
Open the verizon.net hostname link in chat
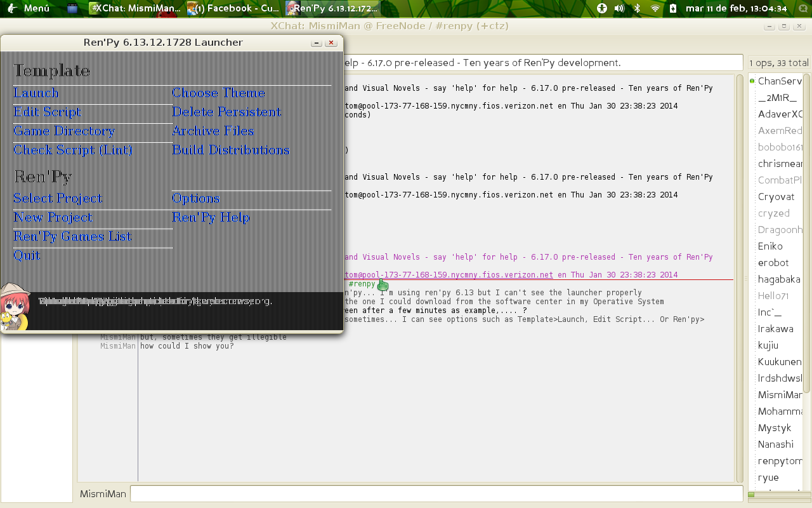pos(449,275)
